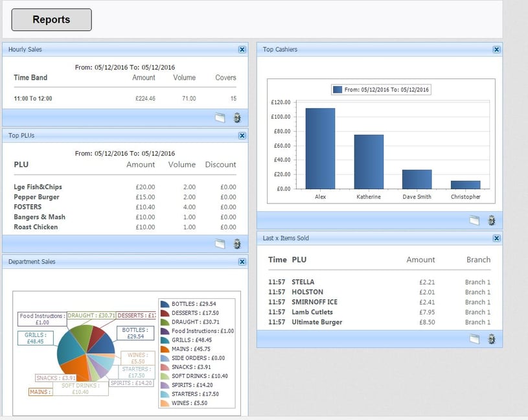Image resolution: width=528 pixels, height=420 pixels.
Task: Open the Reports menu
Action: coord(51,19)
